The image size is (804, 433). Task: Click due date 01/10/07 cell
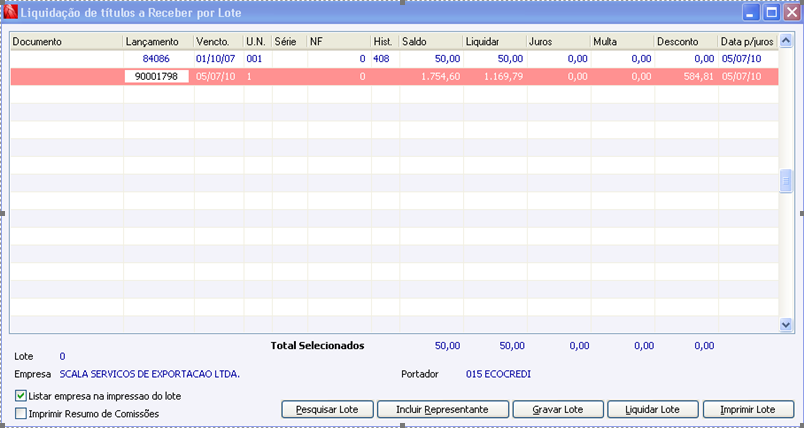[215, 59]
